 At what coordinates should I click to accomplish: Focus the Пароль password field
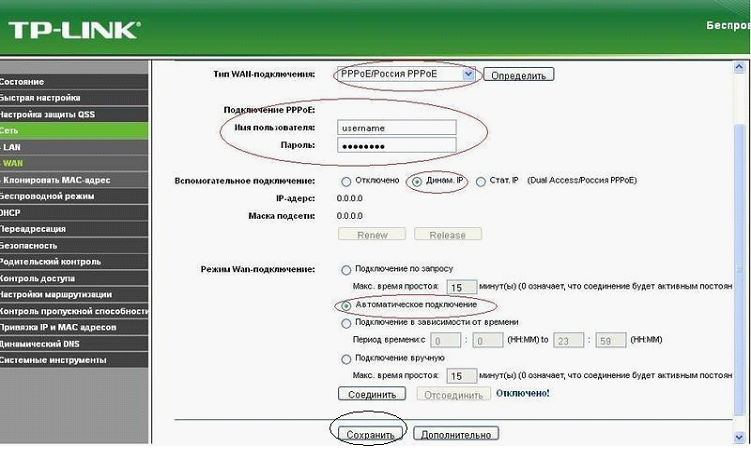(x=397, y=146)
